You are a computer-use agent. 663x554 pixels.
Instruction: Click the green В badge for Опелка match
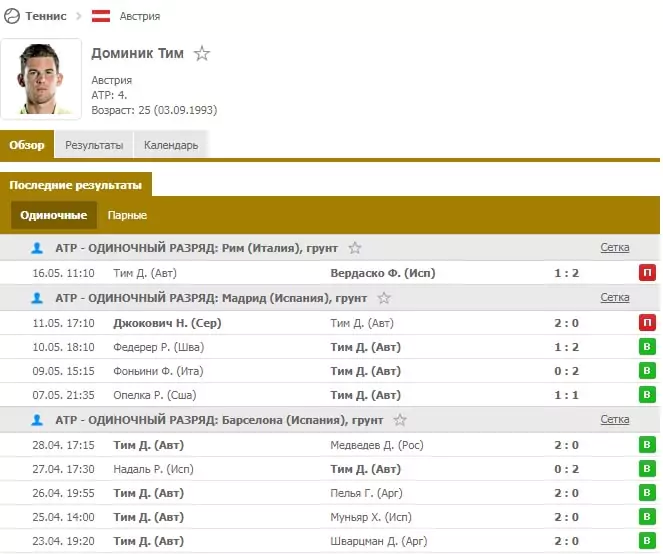(x=647, y=395)
